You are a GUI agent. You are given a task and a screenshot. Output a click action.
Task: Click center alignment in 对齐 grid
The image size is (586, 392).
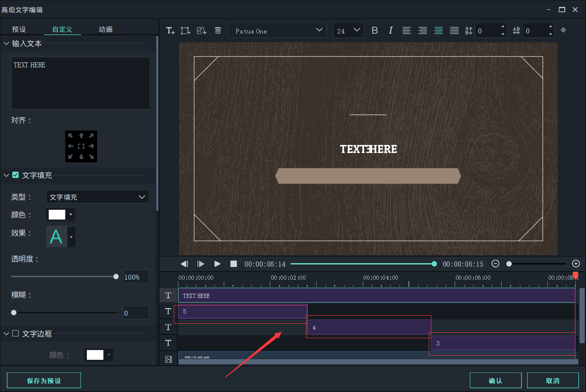coord(81,146)
